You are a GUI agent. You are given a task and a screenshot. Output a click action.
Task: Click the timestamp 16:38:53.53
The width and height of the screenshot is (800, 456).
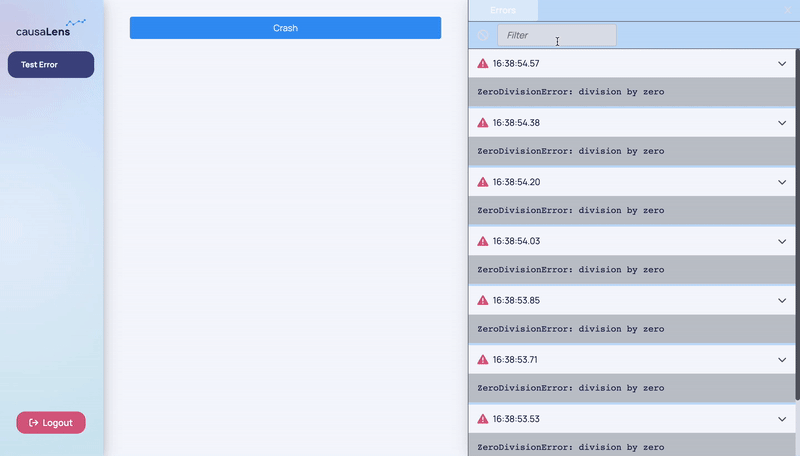(x=516, y=419)
